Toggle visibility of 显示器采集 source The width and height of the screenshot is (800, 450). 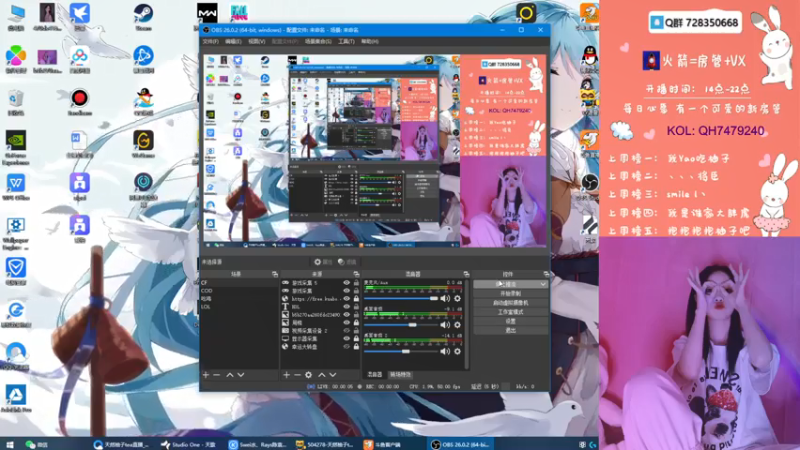[346, 339]
